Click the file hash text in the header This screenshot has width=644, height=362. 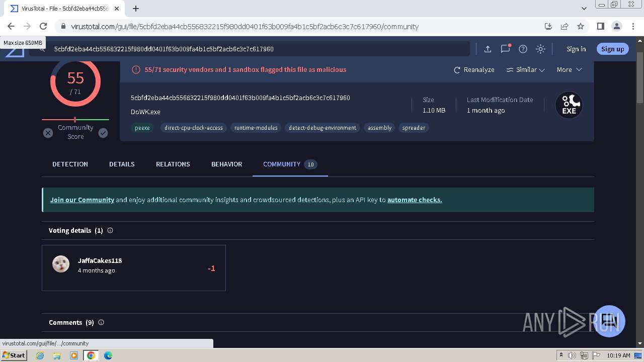[240, 98]
